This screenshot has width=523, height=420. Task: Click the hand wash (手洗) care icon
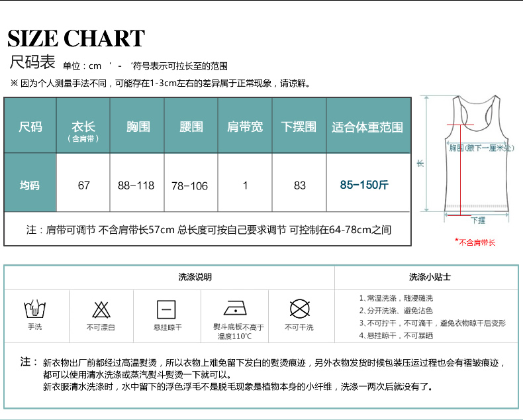coord(34,309)
